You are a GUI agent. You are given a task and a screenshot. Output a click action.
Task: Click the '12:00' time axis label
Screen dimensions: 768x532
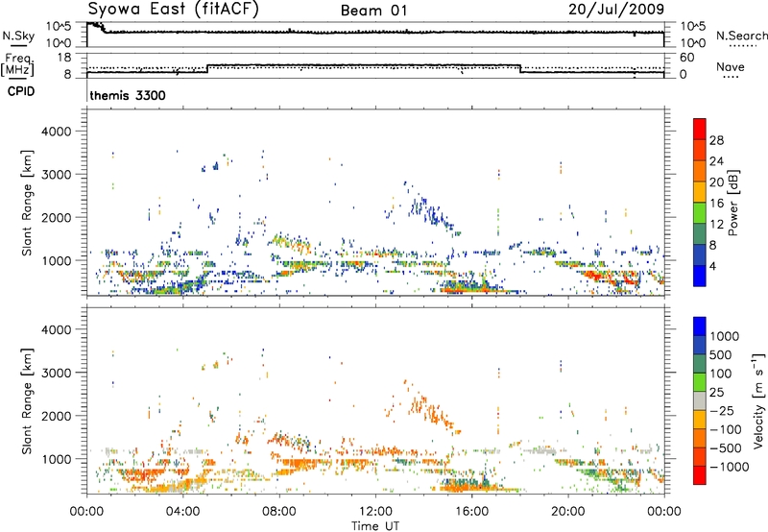click(375, 512)
